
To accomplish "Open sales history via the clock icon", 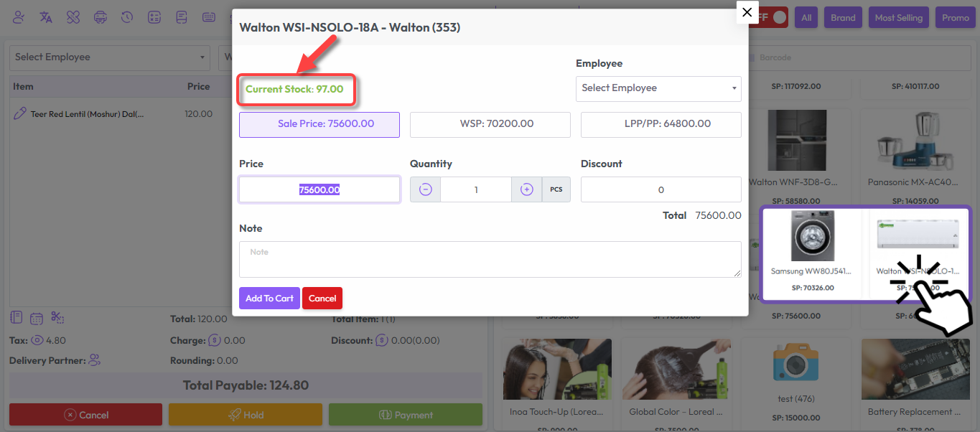I will coord(127,17).
